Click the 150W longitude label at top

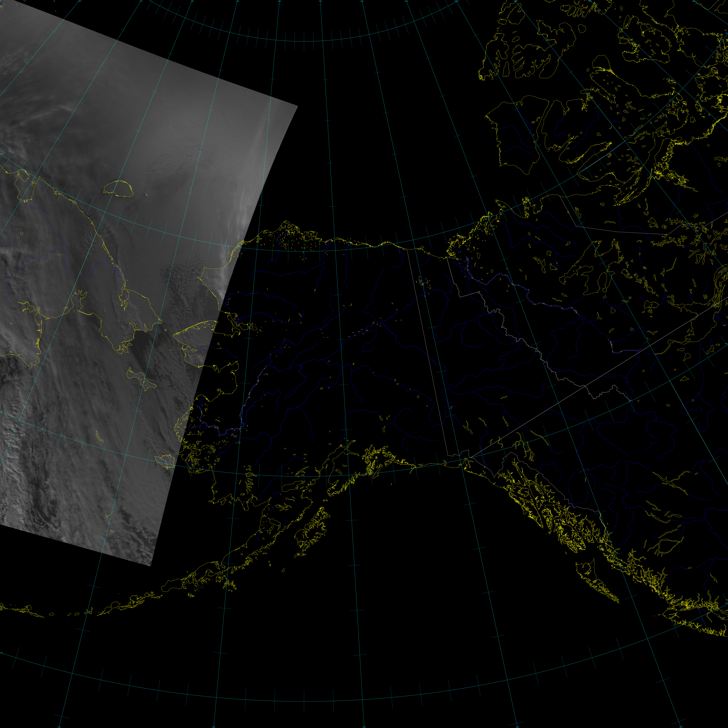point(320,1)
